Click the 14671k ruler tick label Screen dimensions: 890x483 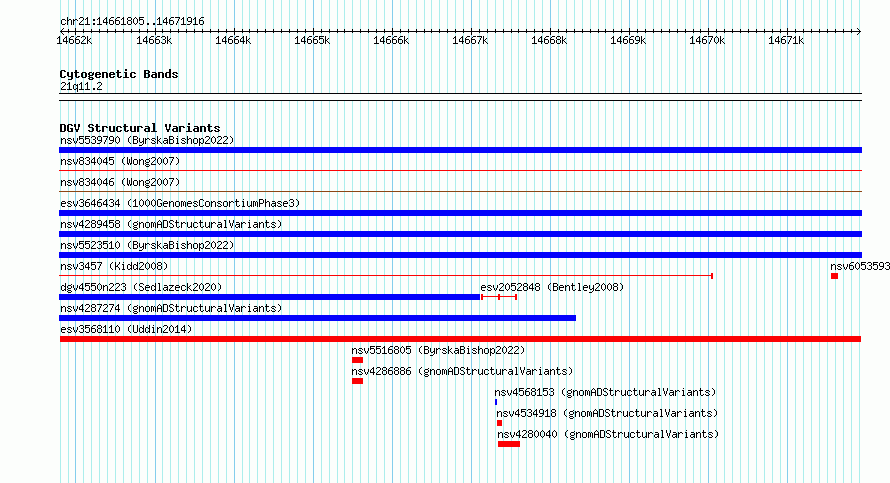[x=786, y=40]
